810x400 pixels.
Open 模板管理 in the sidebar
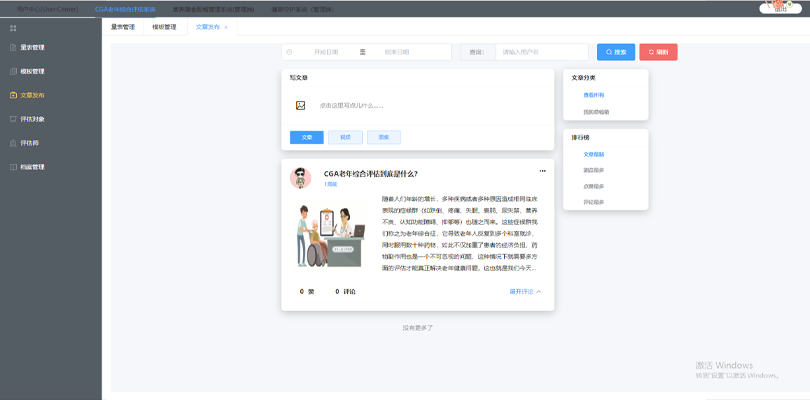pyautogui.click(x=32, y=71)
